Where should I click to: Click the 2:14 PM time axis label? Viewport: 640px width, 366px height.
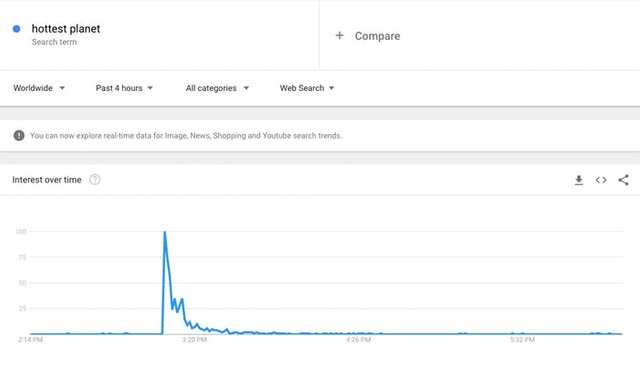click(x=31, y=339)
